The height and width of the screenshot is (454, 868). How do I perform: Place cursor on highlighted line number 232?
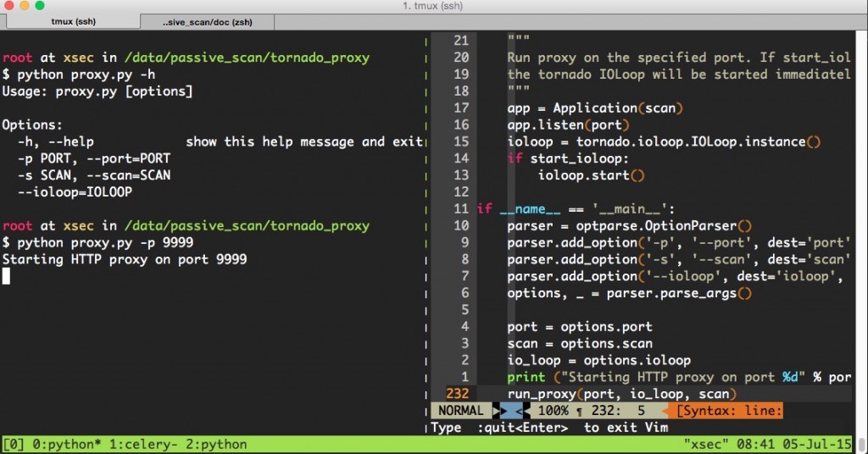tap(457, 394)
